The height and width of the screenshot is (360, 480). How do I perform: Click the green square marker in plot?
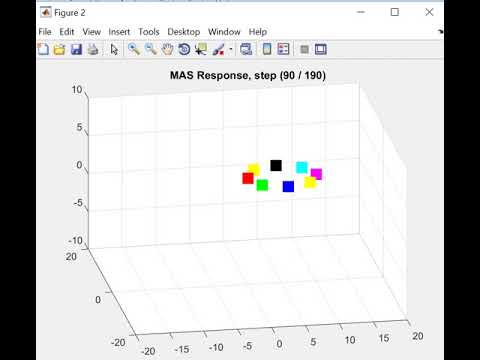click(x=262, y=185)
